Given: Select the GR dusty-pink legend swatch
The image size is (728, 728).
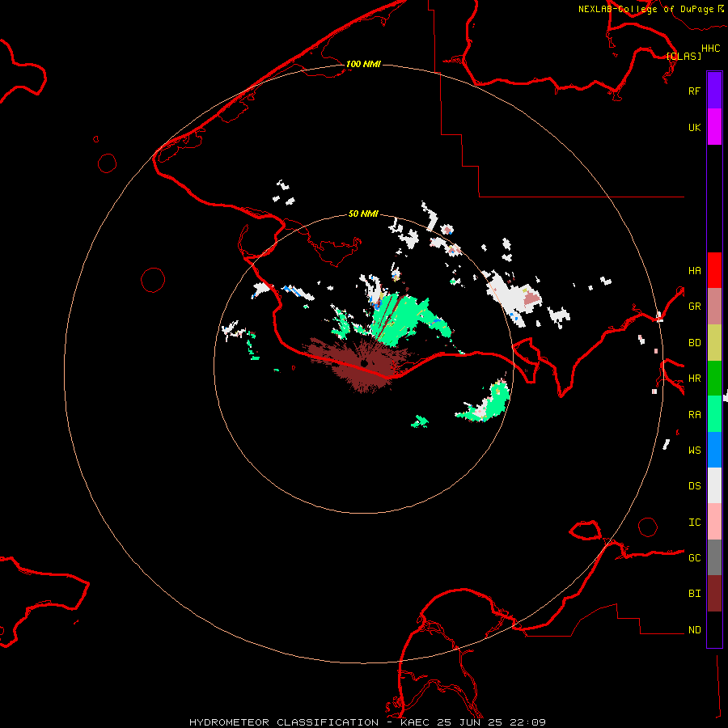Looking at the screenshot, I should 714,306.
